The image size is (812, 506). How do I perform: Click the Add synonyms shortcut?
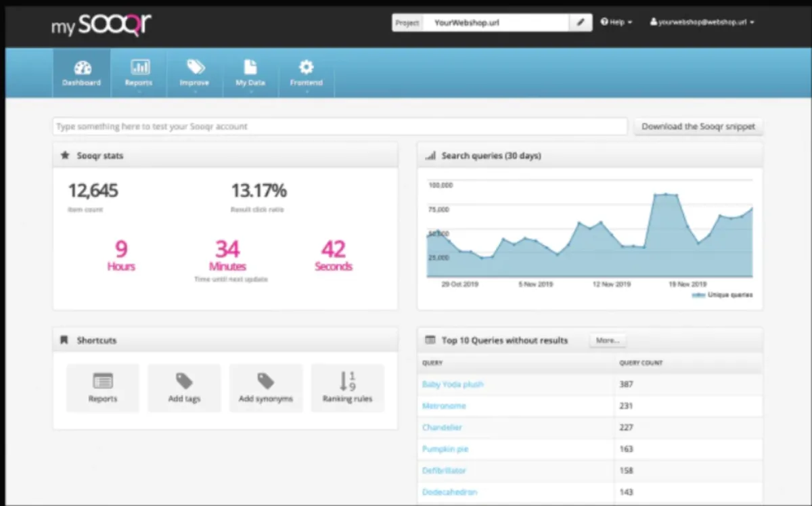[x=266, y=388]
